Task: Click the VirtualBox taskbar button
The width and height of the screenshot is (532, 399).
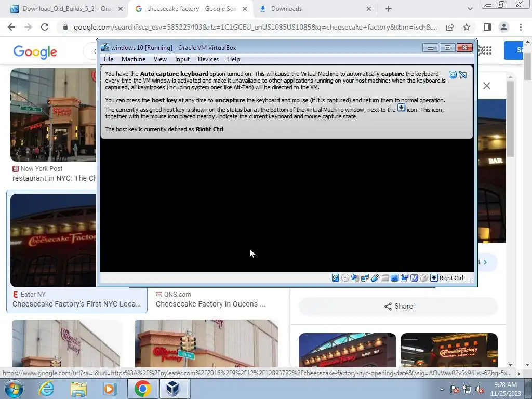Action: point(172,389)
